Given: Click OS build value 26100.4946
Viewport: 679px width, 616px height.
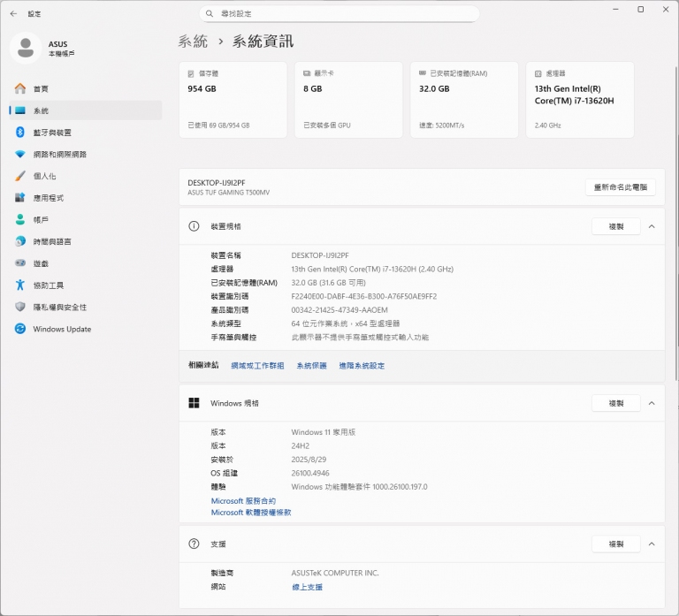Looking at the screenshot, I should click(310, 473).
